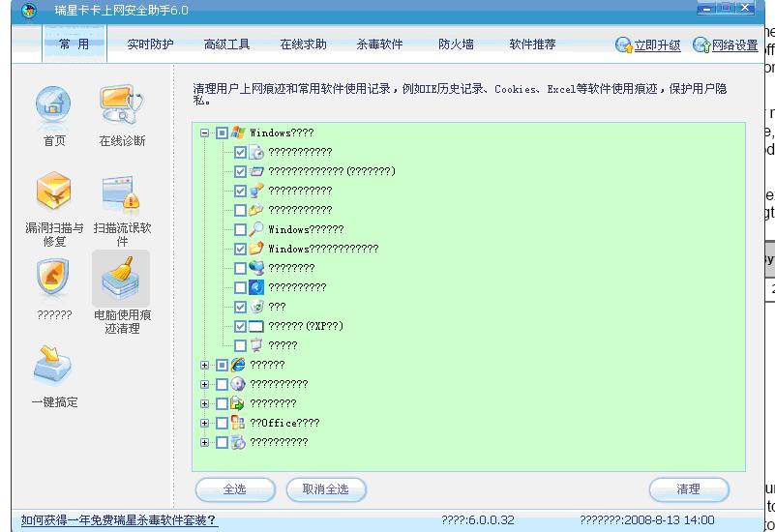The height and width of the screenshot is (532, 775).
Task: Open the 在线诊断 online diagnosis icon
Action: coord(122,104)
